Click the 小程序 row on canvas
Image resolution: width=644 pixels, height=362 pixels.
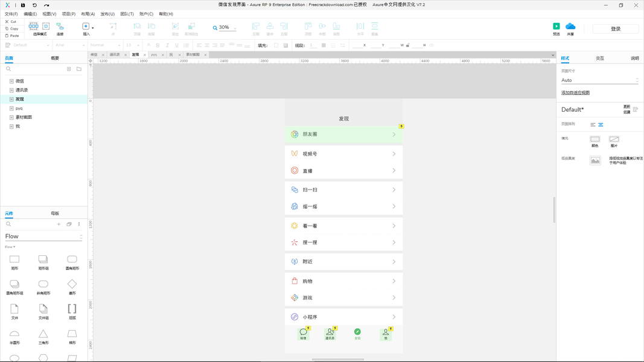pyautogui.click(x=344, y=317)
